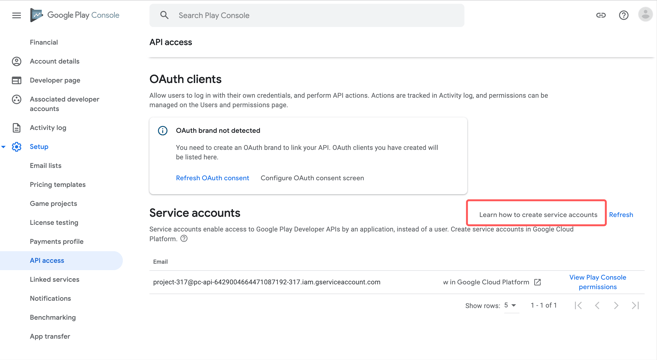Screen dimensions: 657x360
Task: Click the help icon after "Platform."
Action: pos(184,238)
